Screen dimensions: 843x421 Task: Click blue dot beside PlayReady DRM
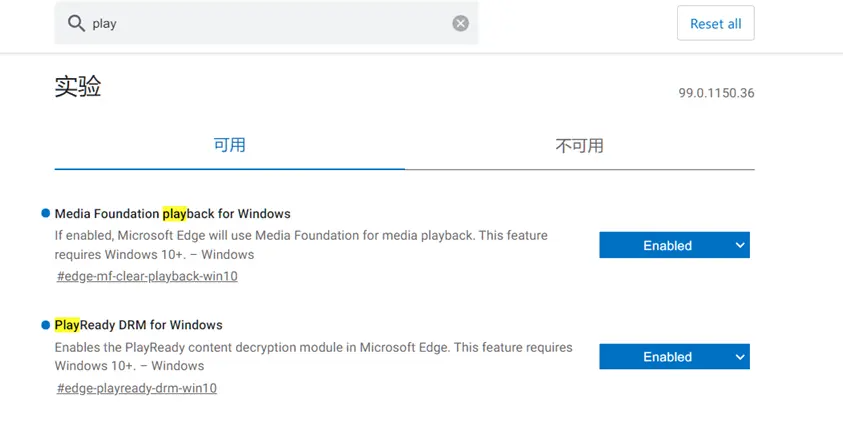(46, 324)
